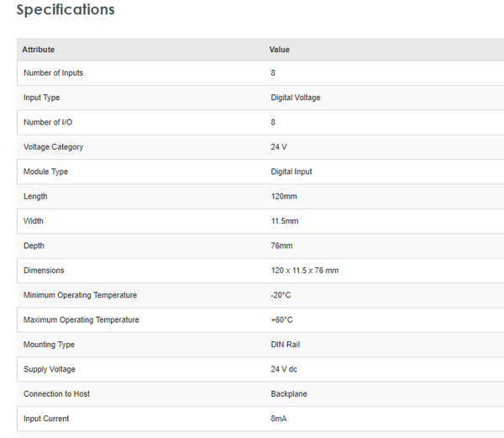This screenshot has width=504, height=438.
Task: Click the Minimum Operating Temperature label
Action: pos(80,295)
